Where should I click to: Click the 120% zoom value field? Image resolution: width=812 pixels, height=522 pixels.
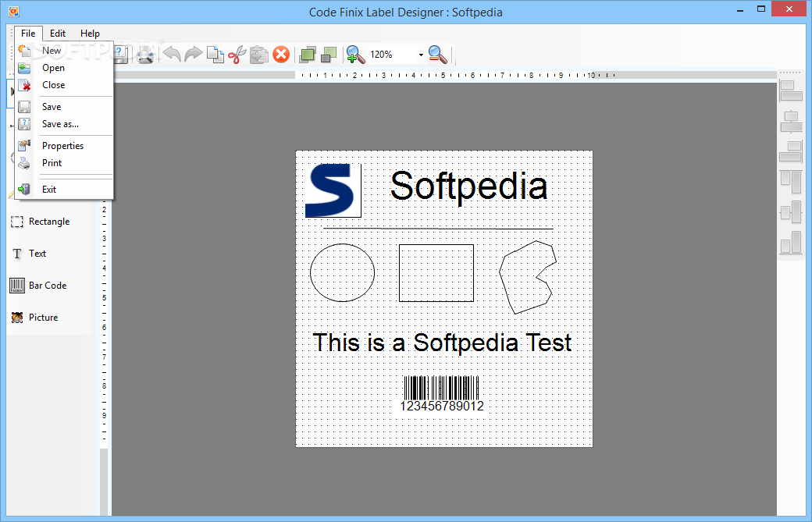tap(391, 55)
